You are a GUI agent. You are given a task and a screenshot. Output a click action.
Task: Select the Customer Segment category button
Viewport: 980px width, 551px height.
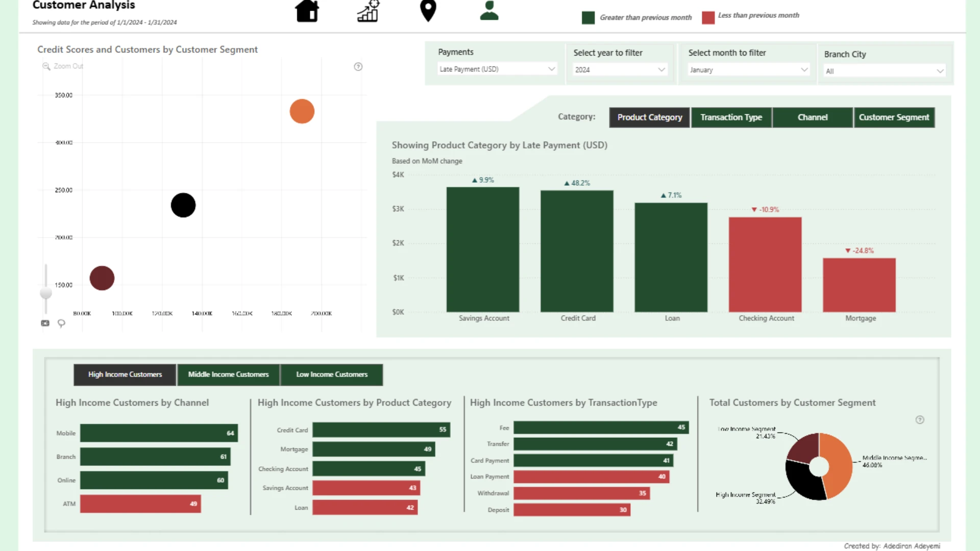pos(894,117)
